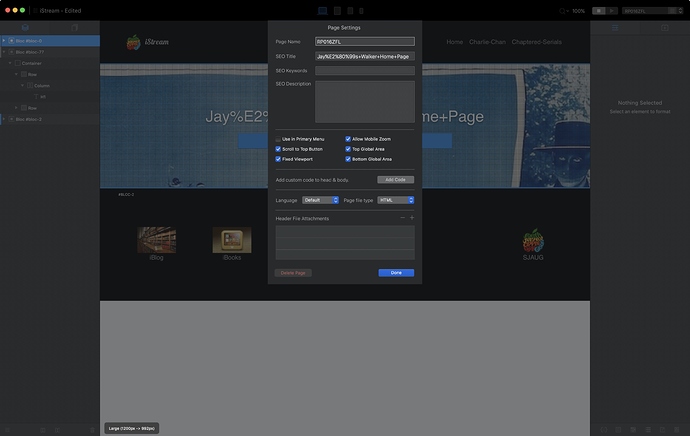Open the Language dropdown
The image size is (690, 436).
[x=320, y=200]
